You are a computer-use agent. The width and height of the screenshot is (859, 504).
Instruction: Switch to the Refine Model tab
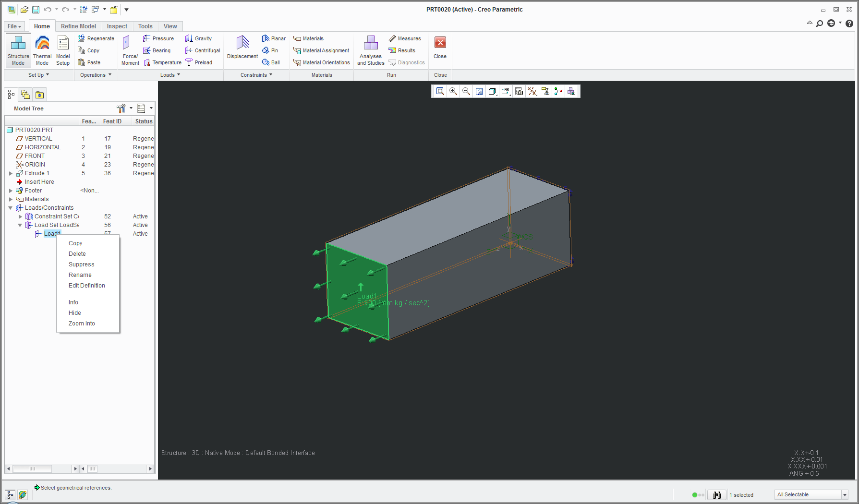[78, 26]
